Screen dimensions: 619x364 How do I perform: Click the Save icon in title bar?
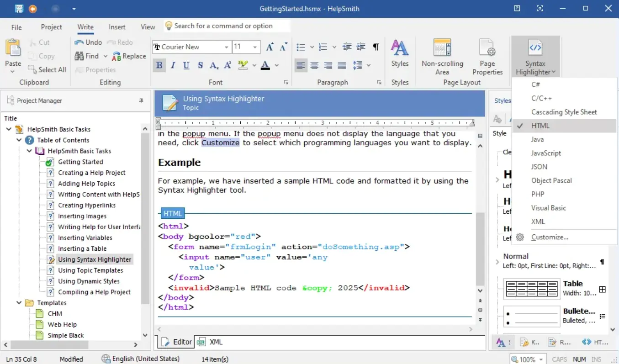pyautogui.click(x=19, y=9)
